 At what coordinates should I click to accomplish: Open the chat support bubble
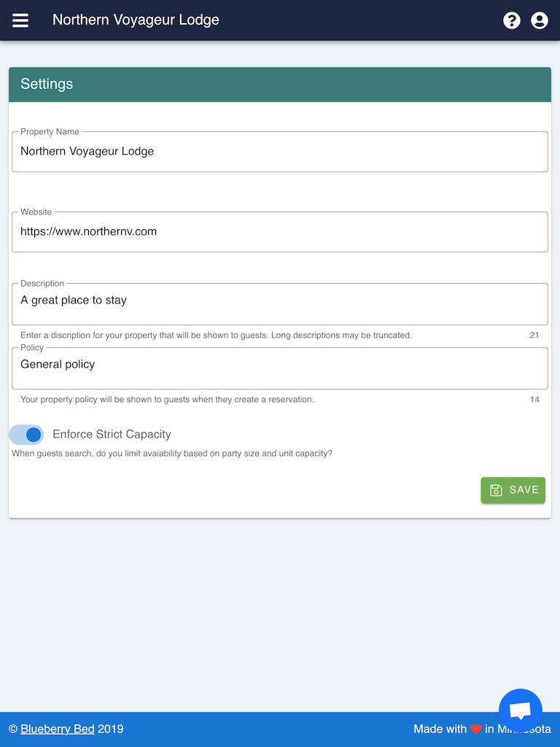(520, 710)
